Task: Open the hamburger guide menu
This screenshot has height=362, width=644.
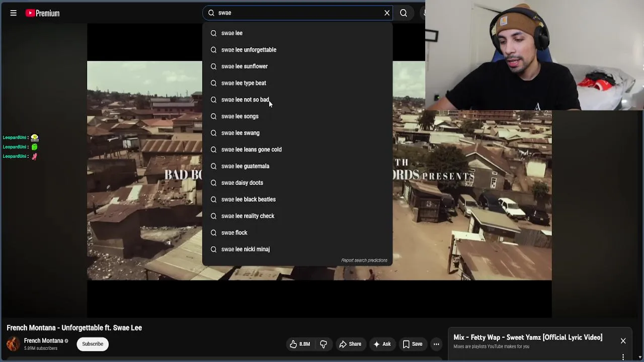Action: coord(14,13)
